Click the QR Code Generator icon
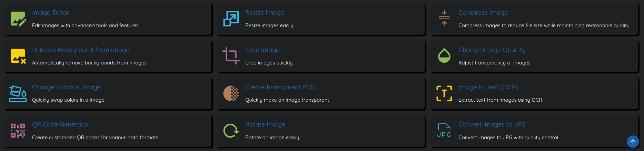This screenshot has width=644, height=151. (18, 131)
